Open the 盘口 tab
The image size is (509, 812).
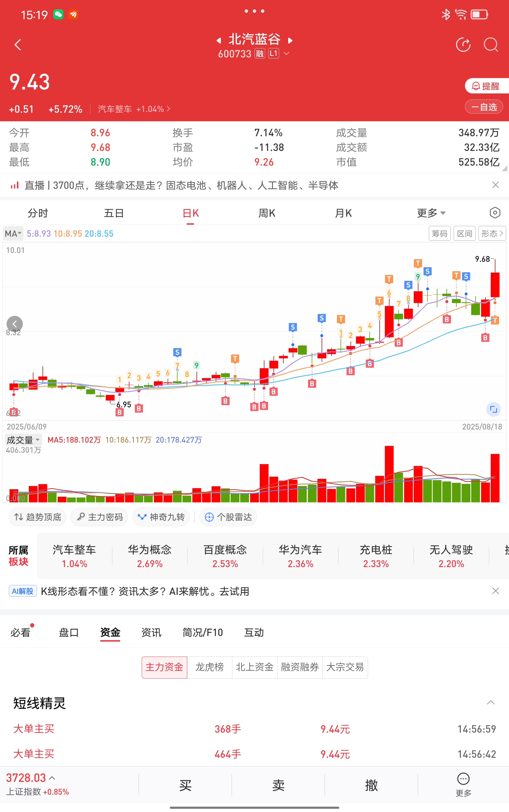coord(69,633)
